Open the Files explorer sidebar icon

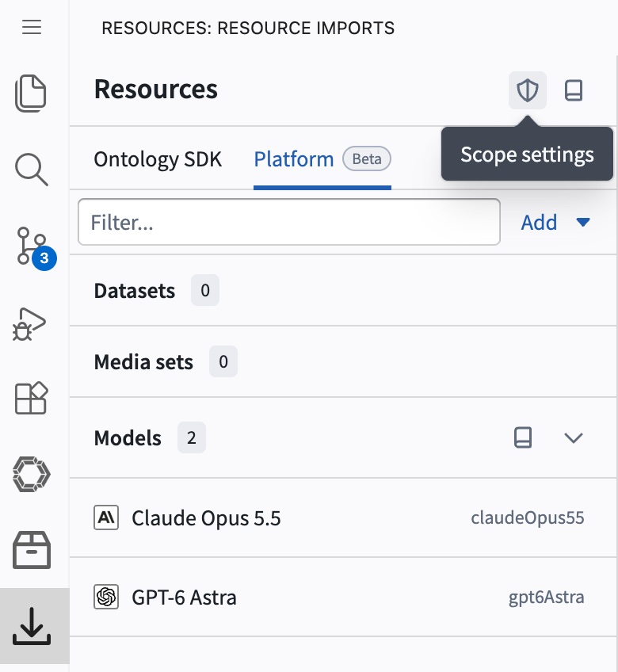[31, 94]
